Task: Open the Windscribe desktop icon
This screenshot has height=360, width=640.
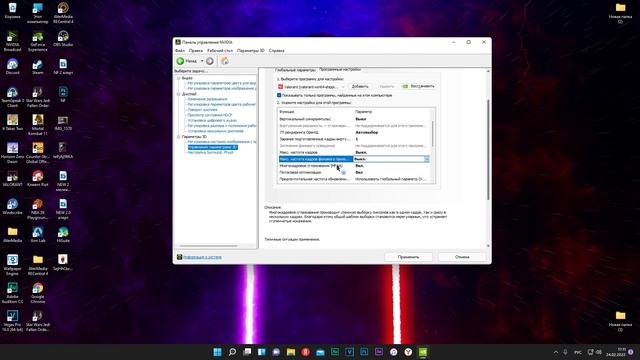Action: [12, 206]
